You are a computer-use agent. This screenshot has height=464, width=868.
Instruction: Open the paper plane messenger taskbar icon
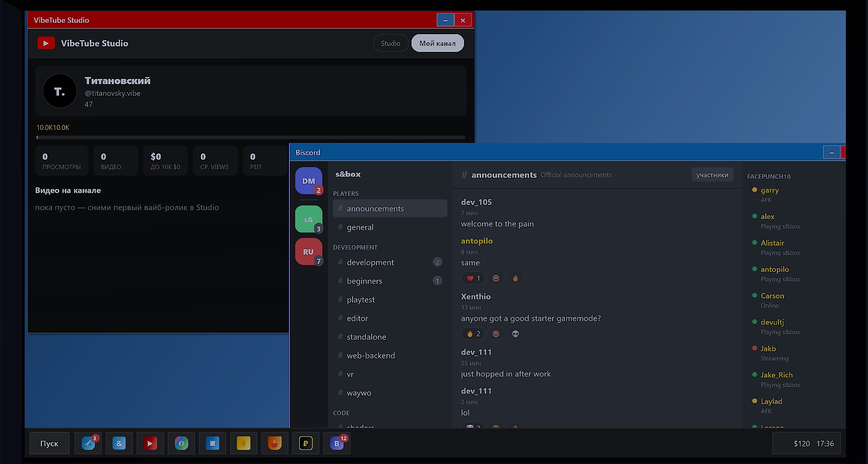coord(88,443)
